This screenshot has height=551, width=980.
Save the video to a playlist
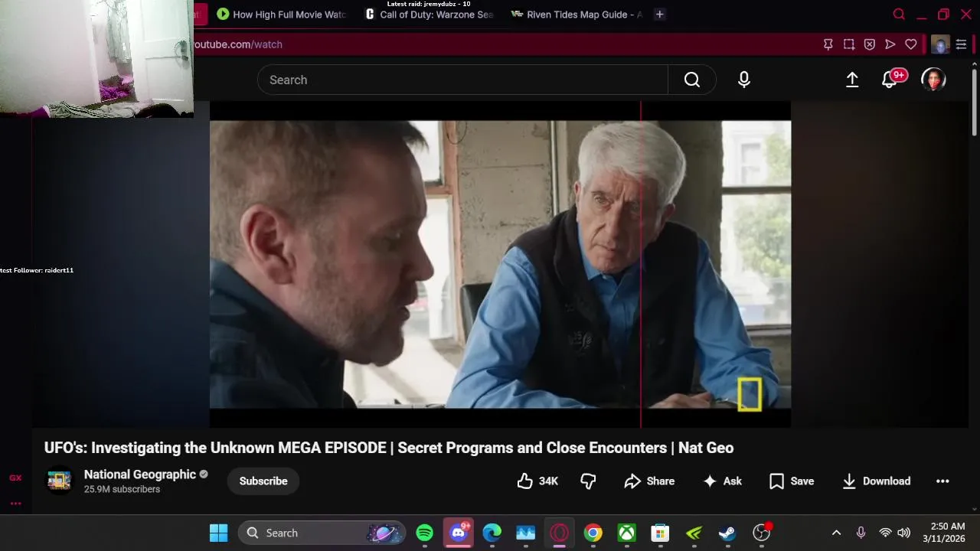point(792,481)
